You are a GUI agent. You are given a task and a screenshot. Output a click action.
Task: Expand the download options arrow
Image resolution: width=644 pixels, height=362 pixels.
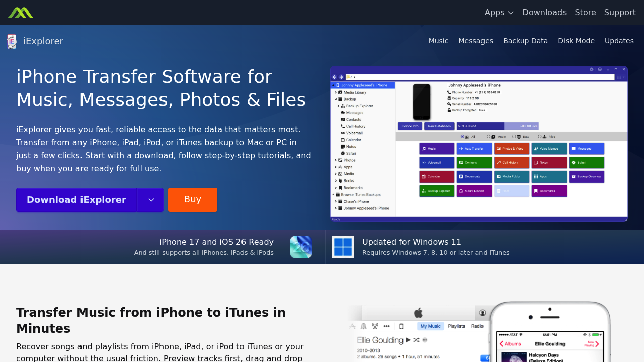[x=150, y=200]
